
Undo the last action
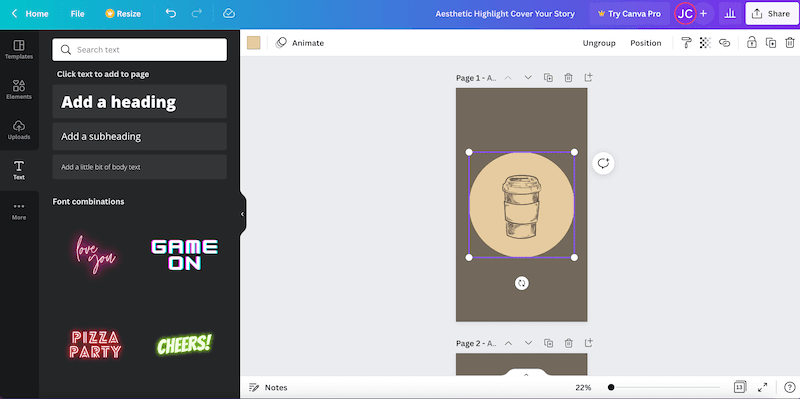coord(171,14)
